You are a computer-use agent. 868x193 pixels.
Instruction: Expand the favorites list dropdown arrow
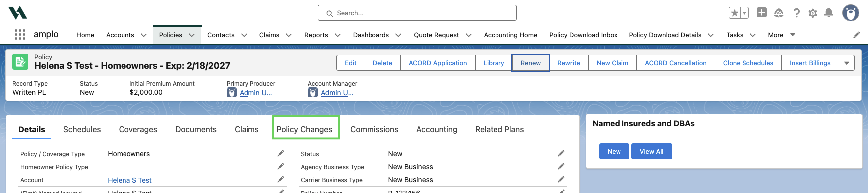click(x=744, y=13)
